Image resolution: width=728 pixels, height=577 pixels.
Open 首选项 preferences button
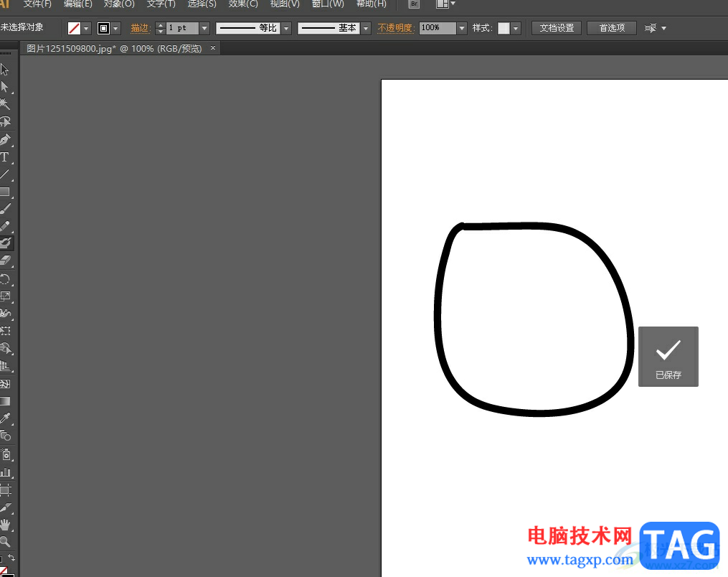(x=612, y=28)
